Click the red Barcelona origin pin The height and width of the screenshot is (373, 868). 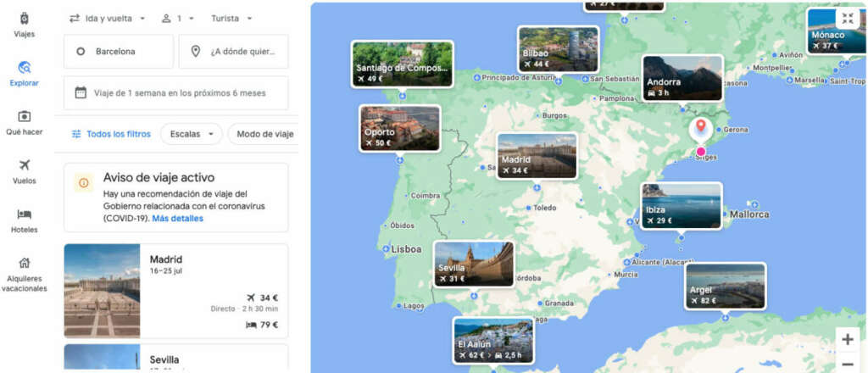[701, 126]
